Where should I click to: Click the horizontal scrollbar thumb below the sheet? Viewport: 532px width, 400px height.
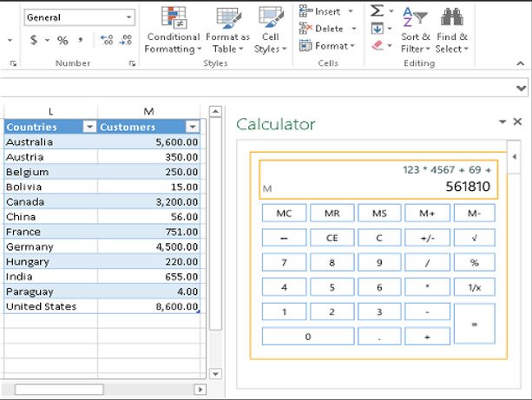59,390
